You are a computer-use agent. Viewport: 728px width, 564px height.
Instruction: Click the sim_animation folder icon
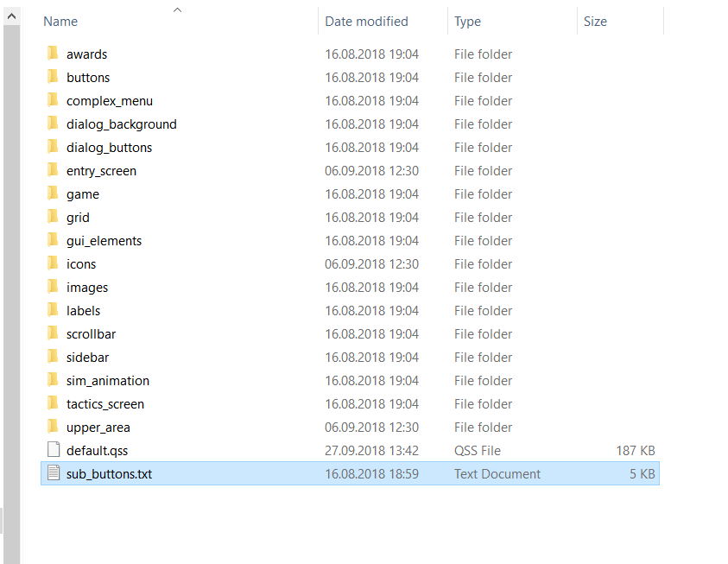coord(53,380)
